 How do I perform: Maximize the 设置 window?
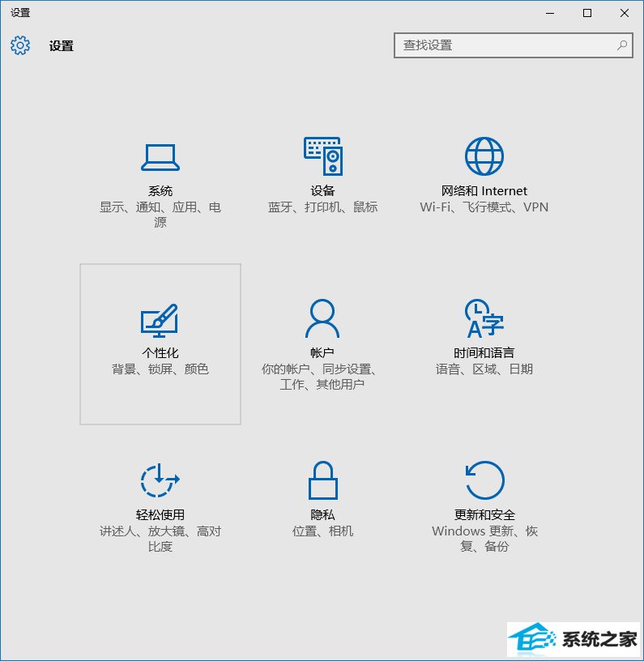point(587,13)
